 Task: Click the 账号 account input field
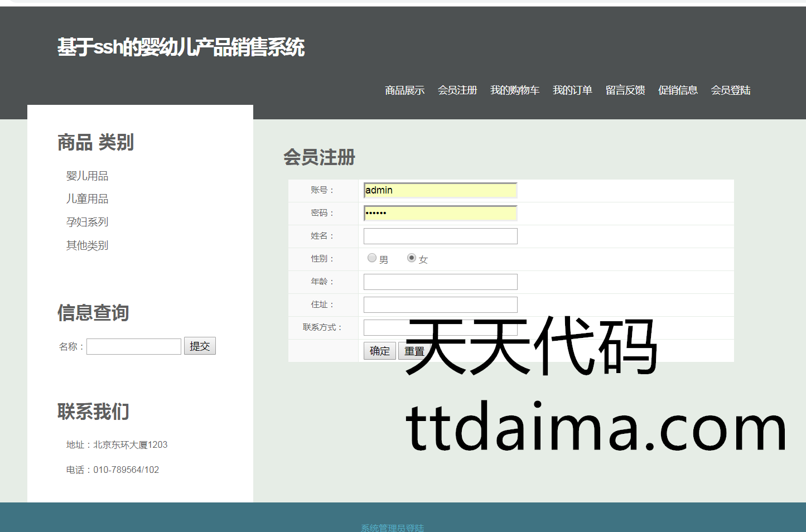440,190
